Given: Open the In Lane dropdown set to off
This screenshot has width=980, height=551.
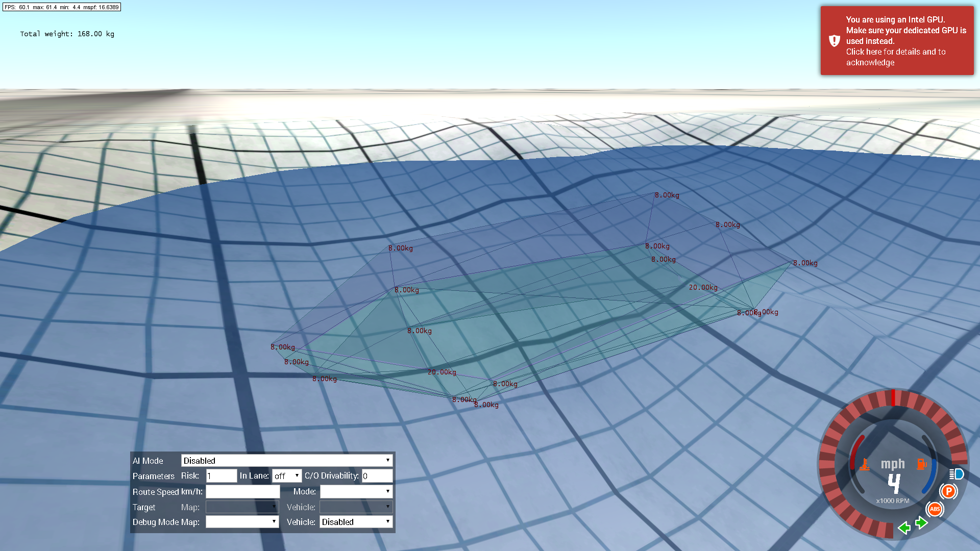Looking at the screenshot, I should [x=287, y=476].
